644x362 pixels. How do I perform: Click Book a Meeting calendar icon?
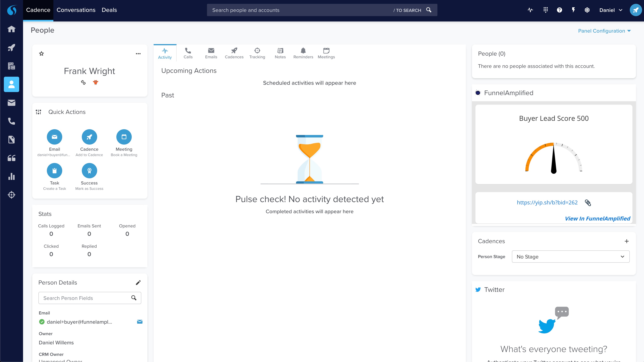(124, 137)
